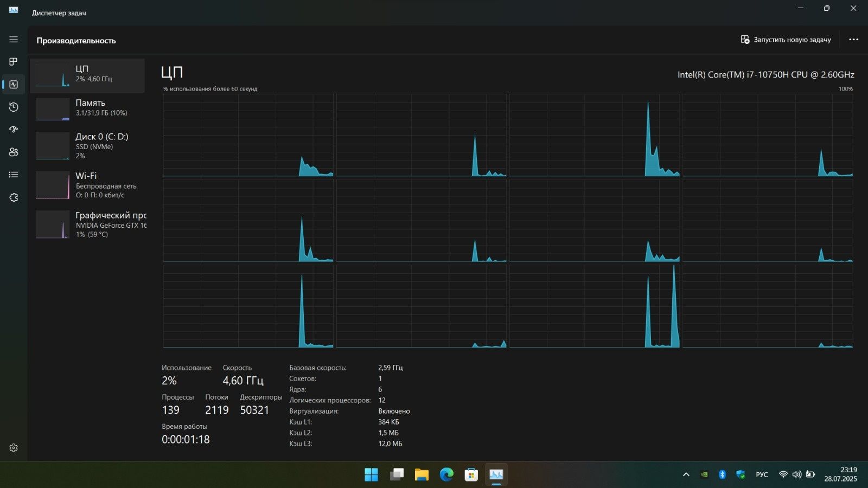Open the App history page icon
The width and height of the screenshot is (868, 488).
pyautogui.click(x=14, y=107)
